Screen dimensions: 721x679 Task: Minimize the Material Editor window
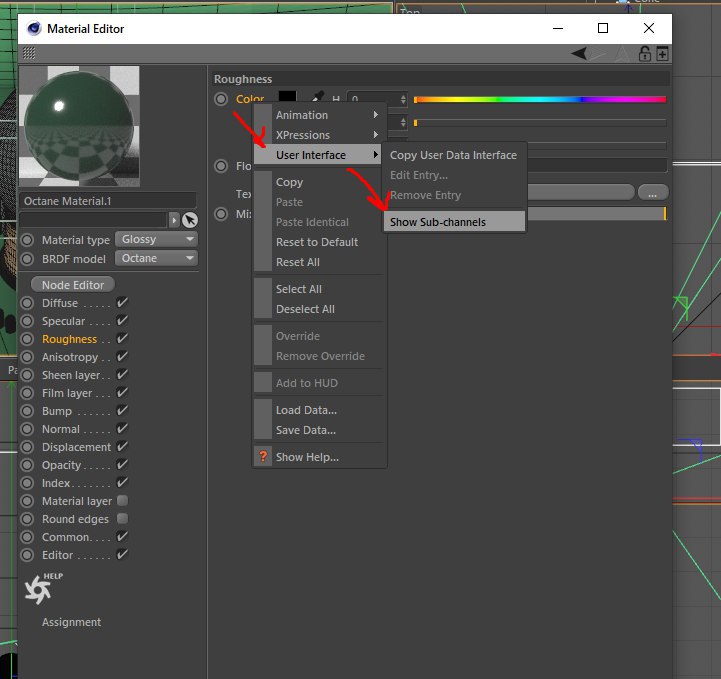tap(558, 29)
